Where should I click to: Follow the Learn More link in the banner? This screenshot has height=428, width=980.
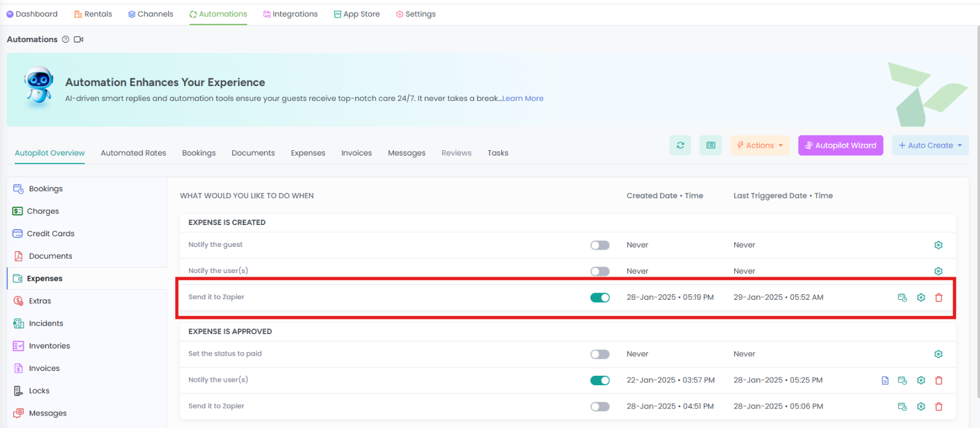coord(523,99)
